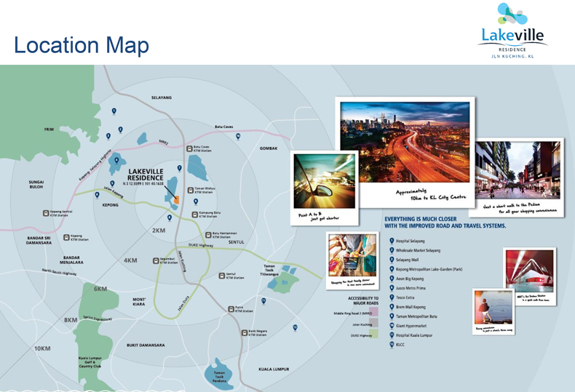Click the Taman Wahyu KTM Station icon
The image size is (575, 392).
tap(190, 190)
